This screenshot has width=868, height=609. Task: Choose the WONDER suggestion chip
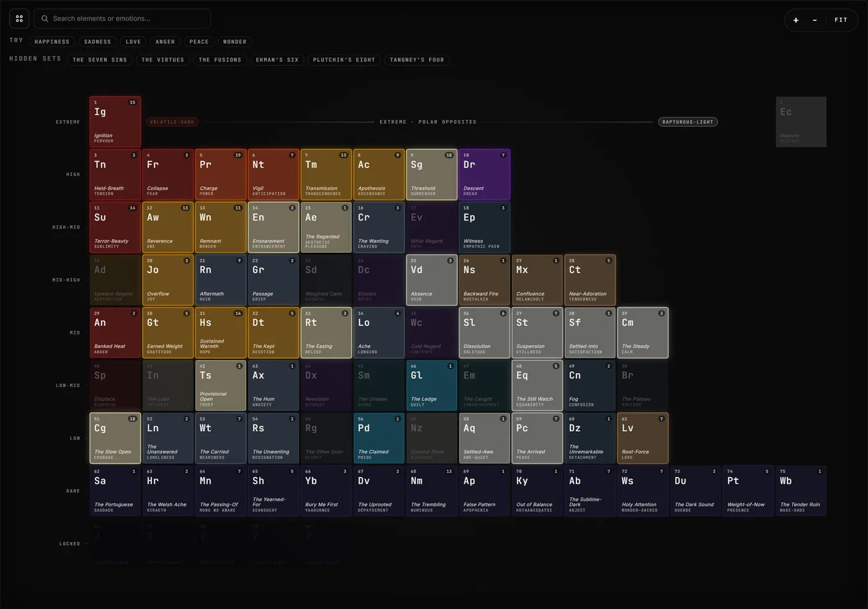pyautogui.click(x=234, y=42)
